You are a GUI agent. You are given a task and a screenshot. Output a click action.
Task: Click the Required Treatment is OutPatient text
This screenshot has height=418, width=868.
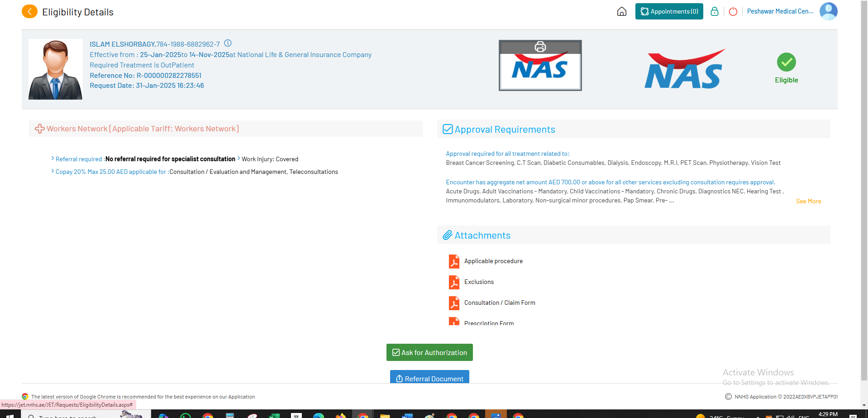(x=142, y=65)
